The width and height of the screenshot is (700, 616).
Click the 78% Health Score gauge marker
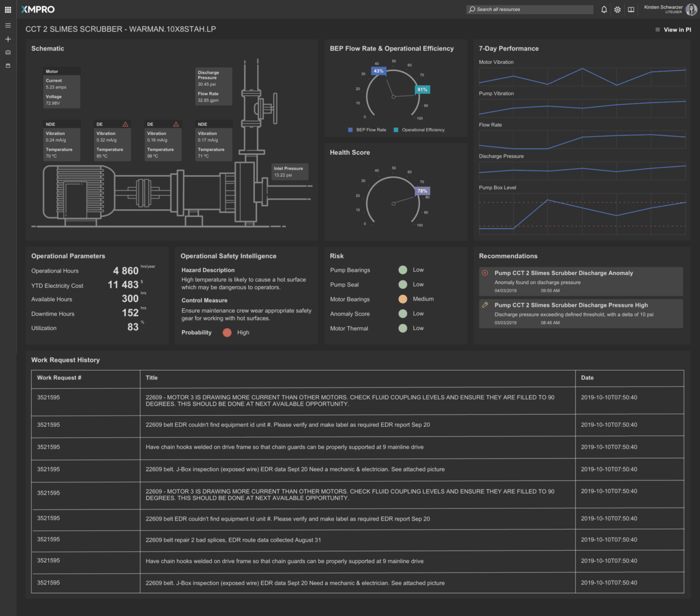(x=422, y=191)
